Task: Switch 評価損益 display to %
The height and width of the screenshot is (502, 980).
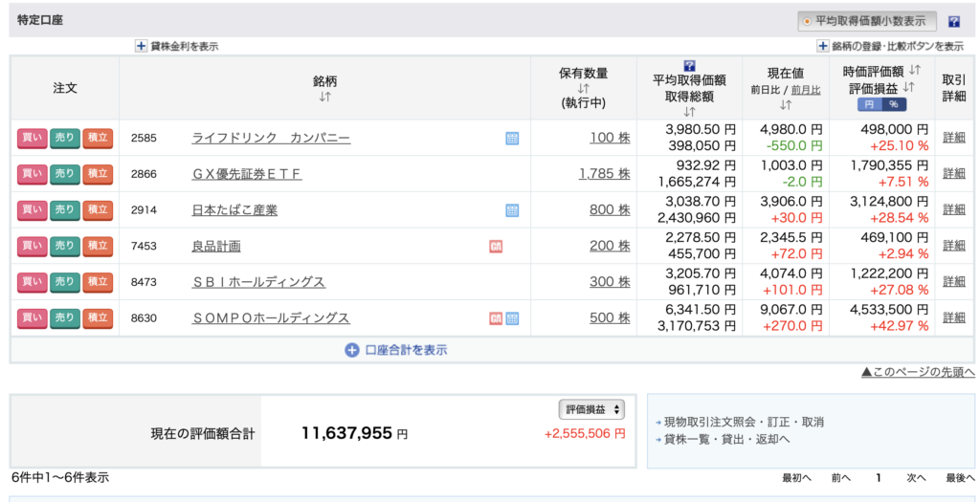Action: (893, 104)
